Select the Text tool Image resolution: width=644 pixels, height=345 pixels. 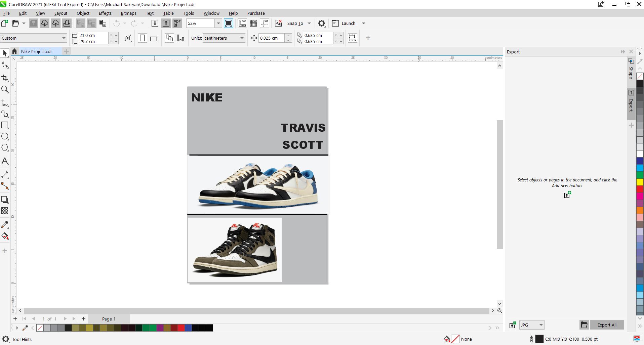click(x=5, y=161)
